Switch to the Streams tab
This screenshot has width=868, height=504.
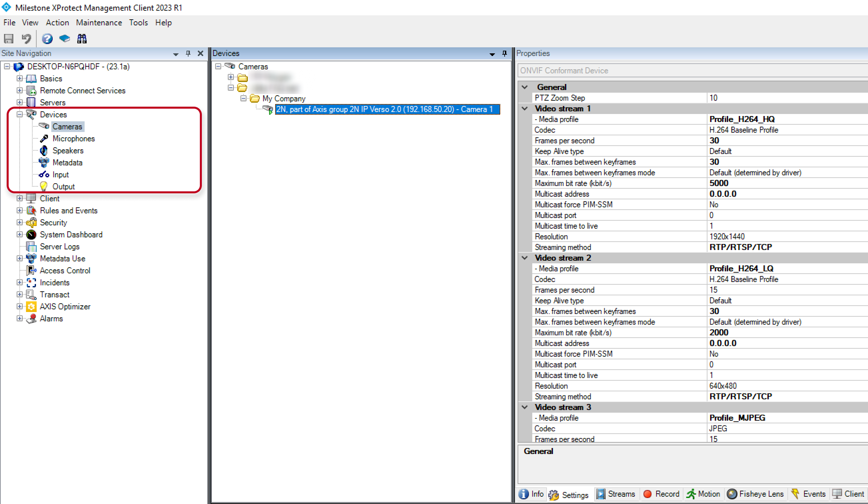click(616, 494)
